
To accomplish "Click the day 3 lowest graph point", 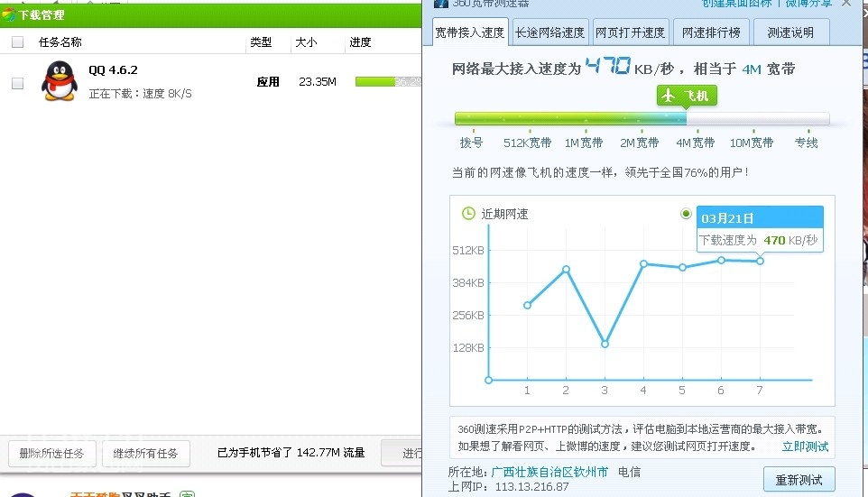I will tap(605, 344).
